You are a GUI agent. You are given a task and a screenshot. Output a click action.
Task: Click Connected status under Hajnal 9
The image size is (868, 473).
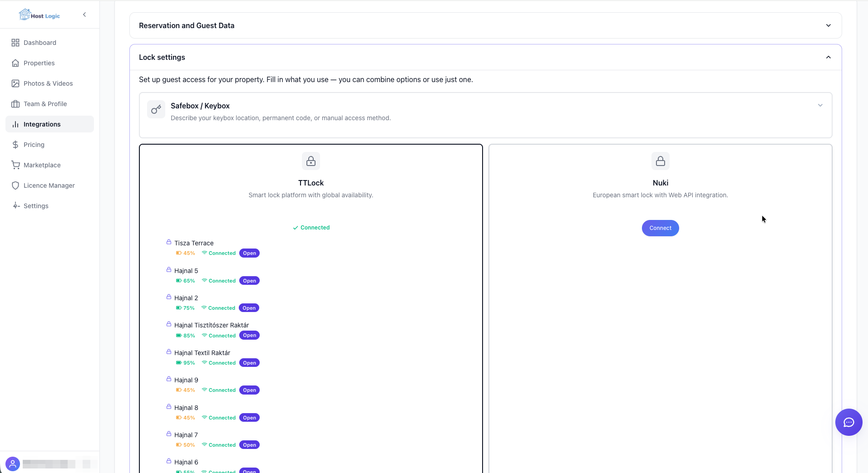point(222,390)
